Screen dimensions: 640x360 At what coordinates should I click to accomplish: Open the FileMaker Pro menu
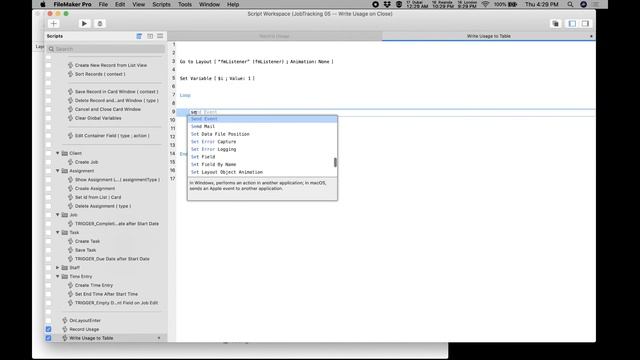(72, 4)
